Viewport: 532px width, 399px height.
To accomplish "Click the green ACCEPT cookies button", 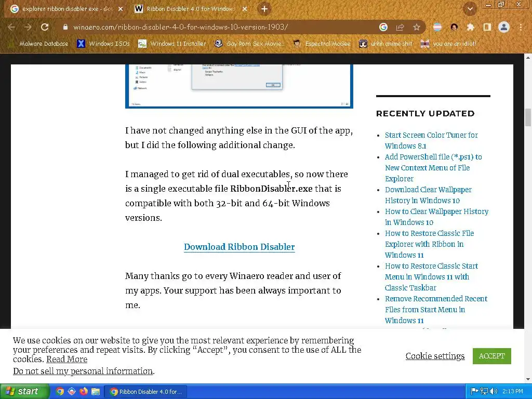I will pos(491,356).
